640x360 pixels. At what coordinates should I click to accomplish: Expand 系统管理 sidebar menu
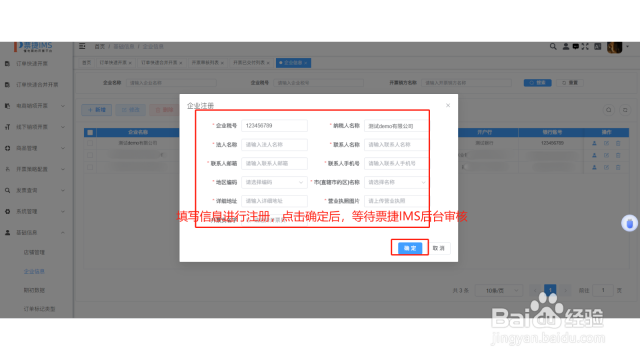point(35,211)
